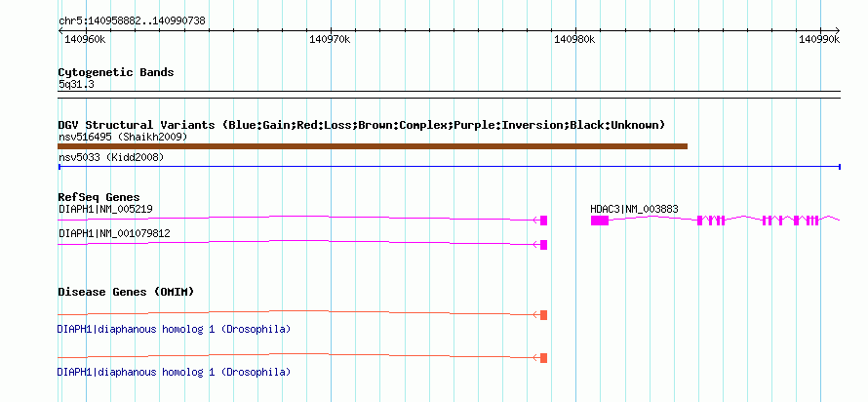Click the 140960k ruler tick label
Viewport: 868px width, 402px height.
[85, 39]
